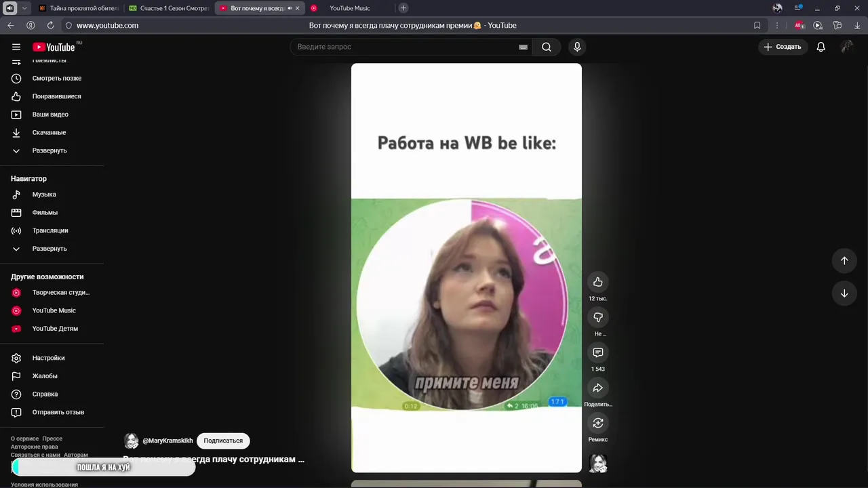Share the Short via arrow icon
The height and width of the screenshot is (488, 868).
(597, 388)
